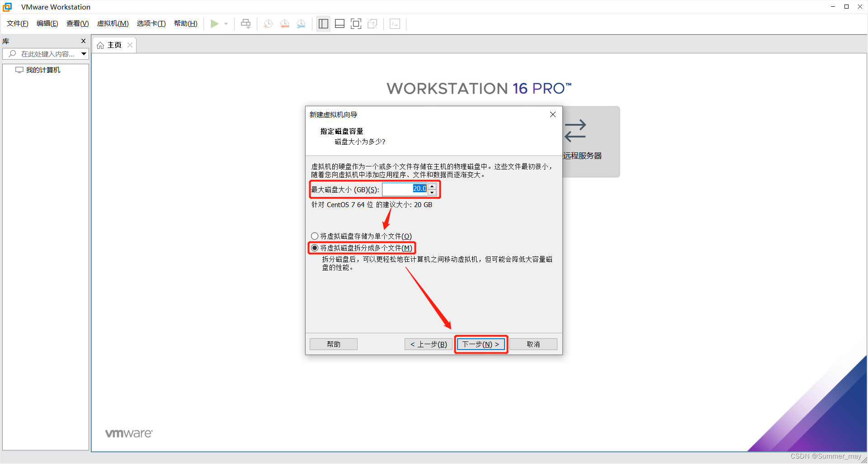Click the send Ctrl+Alt+Del toolbar icon
This screenshot has height=464, width=868.
[x=245, y=24]
